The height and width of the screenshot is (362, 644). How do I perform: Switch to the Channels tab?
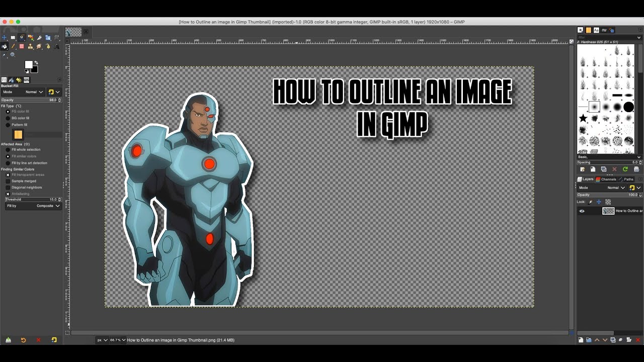pos(606,179)
